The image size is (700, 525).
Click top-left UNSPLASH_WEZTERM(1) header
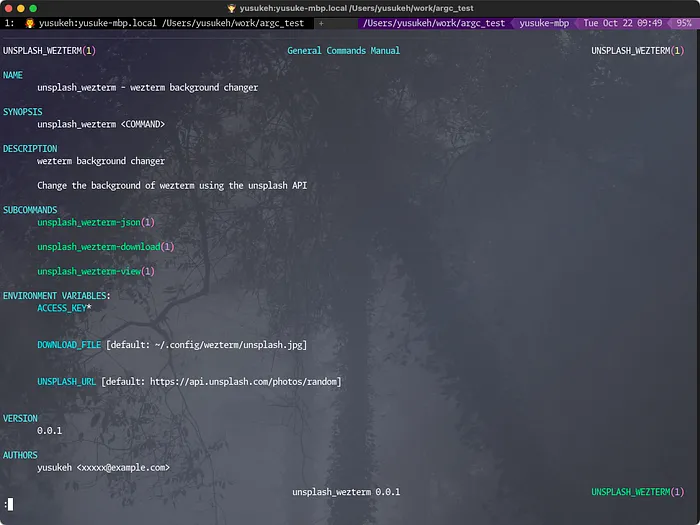[x=49, y=50]
